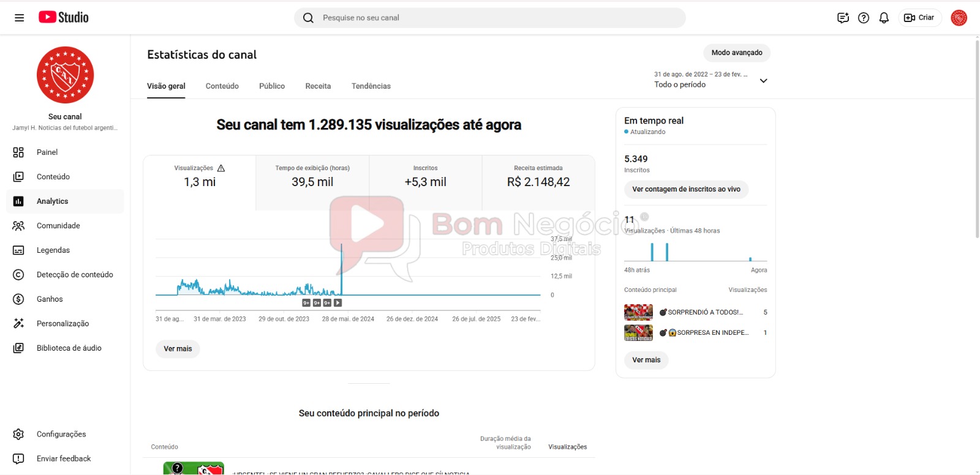980x475 pixels.
Task: Click the Ganhos dollar icon
Action: [18, 299]
